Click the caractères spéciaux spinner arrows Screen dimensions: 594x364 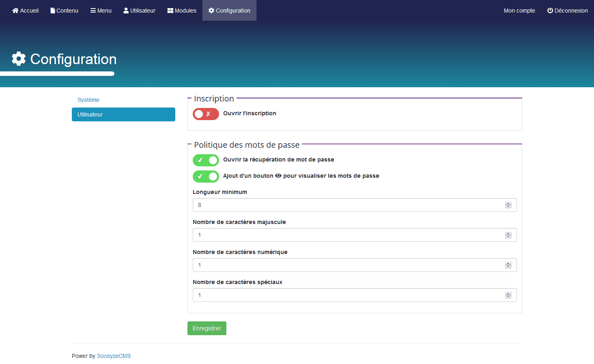(508, 295)
